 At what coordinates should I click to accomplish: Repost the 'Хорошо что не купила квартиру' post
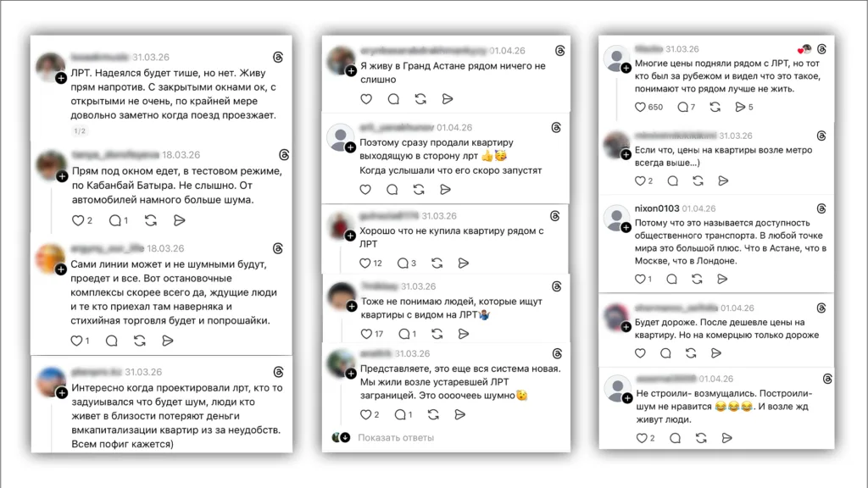click(x=437, y=263)
